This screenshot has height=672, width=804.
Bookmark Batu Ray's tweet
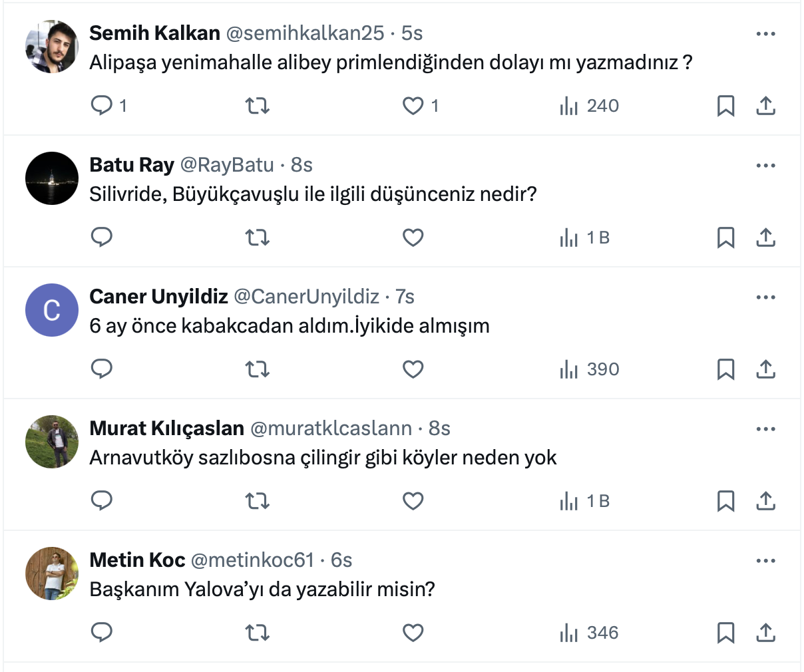[725, 238]
